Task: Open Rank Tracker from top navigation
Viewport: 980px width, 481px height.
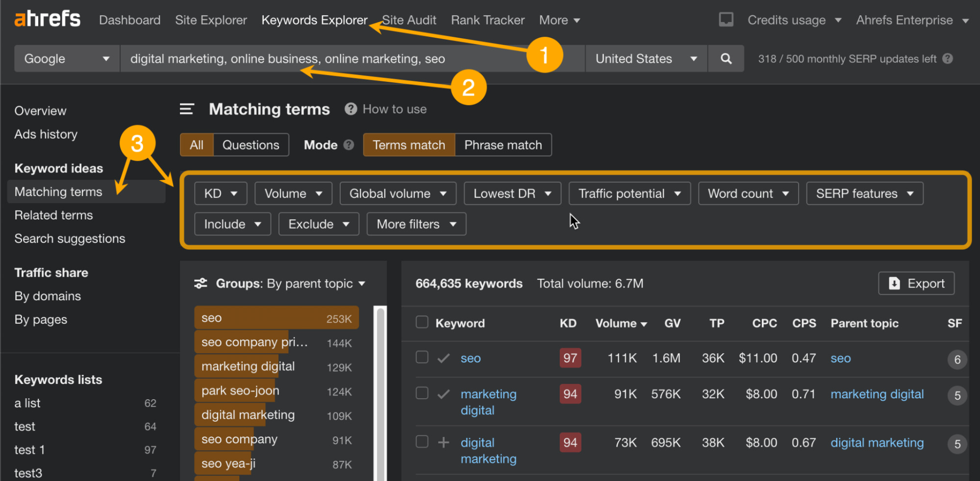Action: click(x=487, y=20)
